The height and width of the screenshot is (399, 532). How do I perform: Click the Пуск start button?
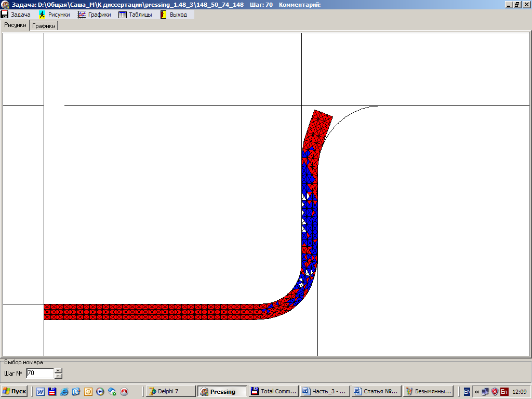(x=14, y=392)
